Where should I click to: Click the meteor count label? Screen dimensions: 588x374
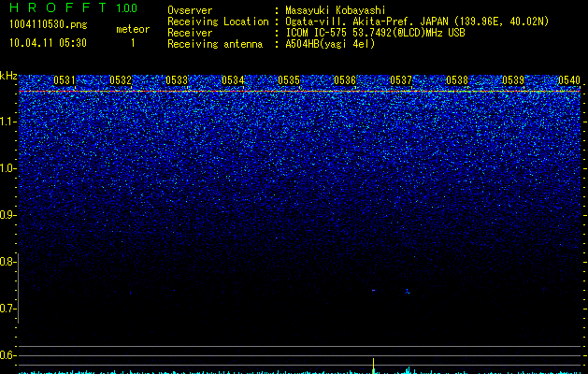[x=133, y=29]
